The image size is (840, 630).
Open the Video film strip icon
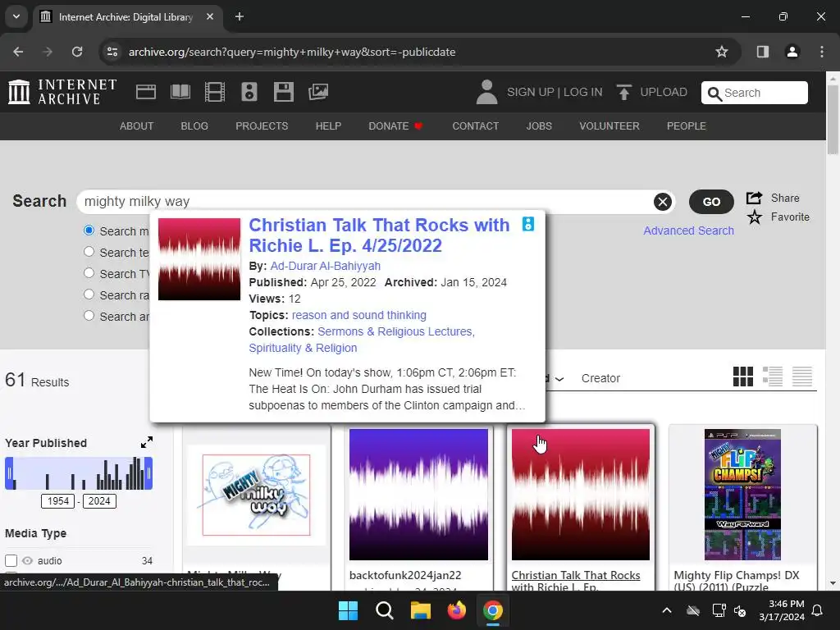pyautogui.click(x=215, y=92)
